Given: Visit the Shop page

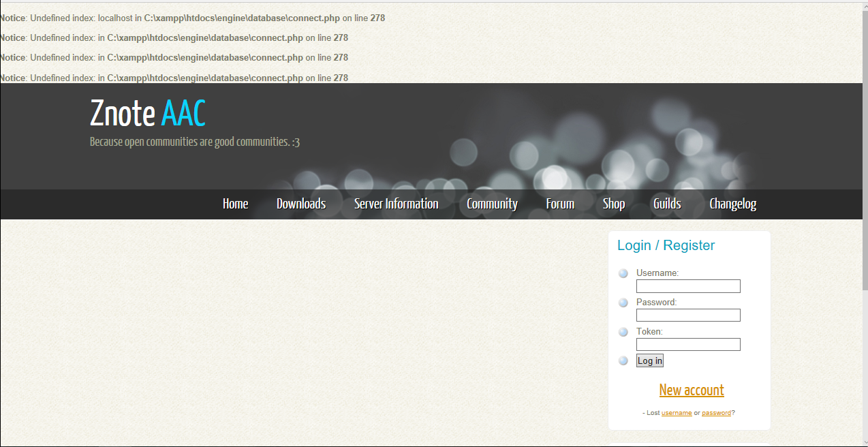Looking at the screenshot, I should [x=614, y=204].
